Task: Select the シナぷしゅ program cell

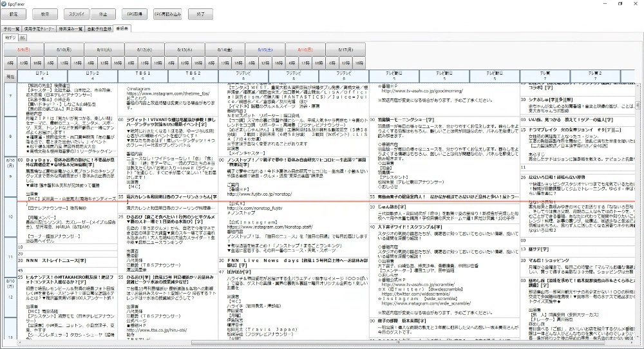Action: [x=578, y=105]
